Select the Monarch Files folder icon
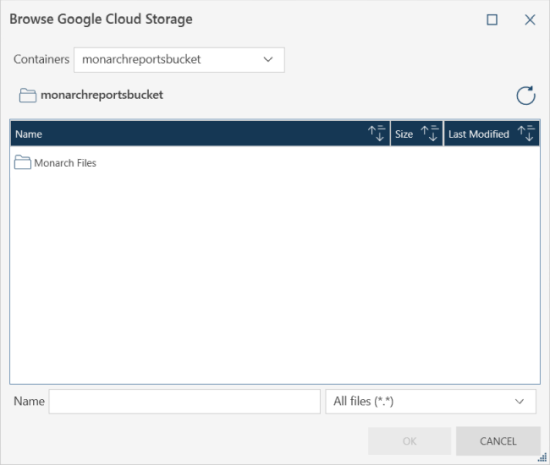 (22, 163)
